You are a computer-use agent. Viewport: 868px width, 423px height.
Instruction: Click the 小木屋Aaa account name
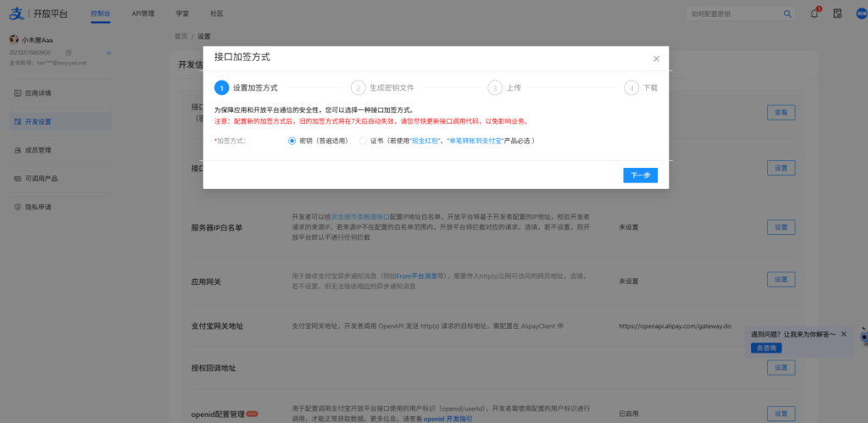coord(37,40)
